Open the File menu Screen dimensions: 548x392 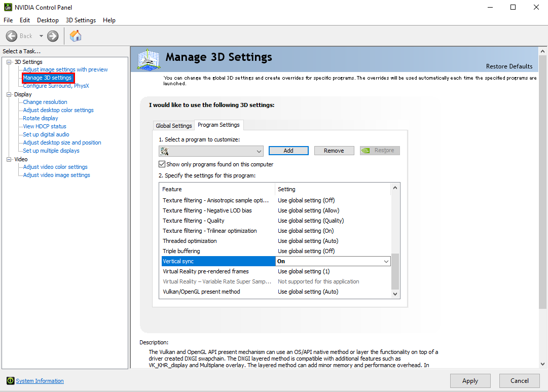(x=8, y=20)
